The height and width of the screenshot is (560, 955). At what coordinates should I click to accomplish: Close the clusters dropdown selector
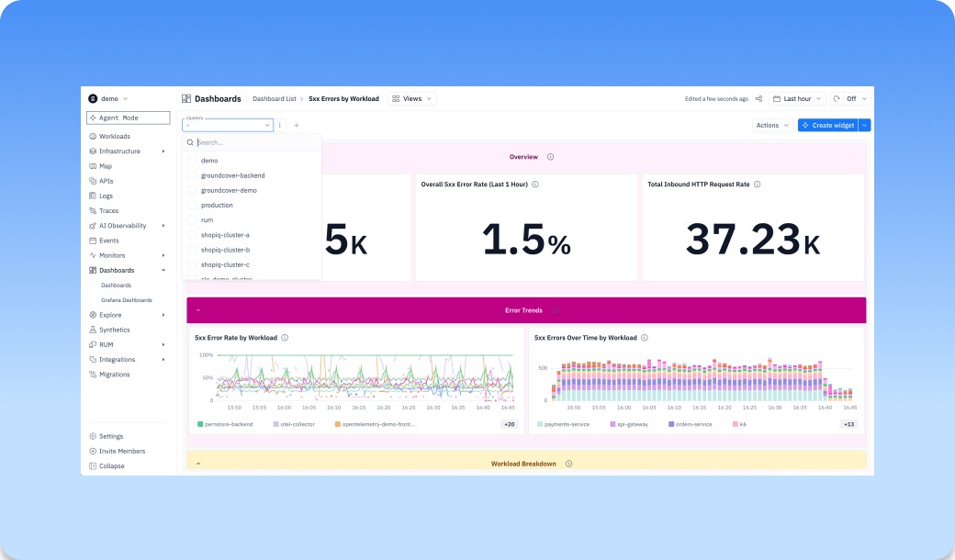[228, 126]
